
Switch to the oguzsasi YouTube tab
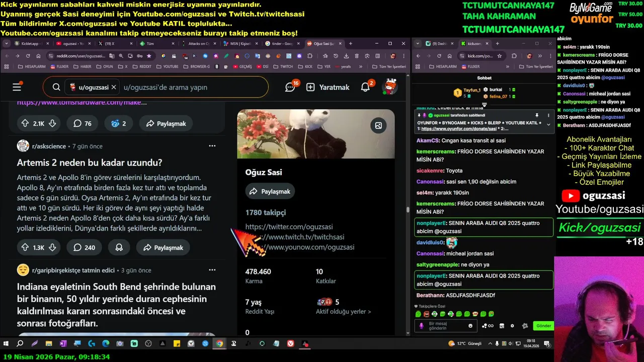click(74, 44)
